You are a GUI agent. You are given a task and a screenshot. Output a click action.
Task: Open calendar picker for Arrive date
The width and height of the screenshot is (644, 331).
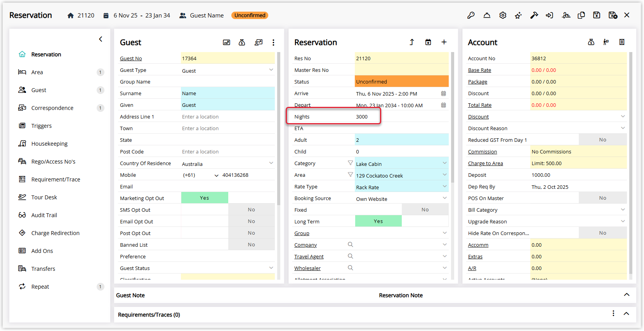point(444,94)
